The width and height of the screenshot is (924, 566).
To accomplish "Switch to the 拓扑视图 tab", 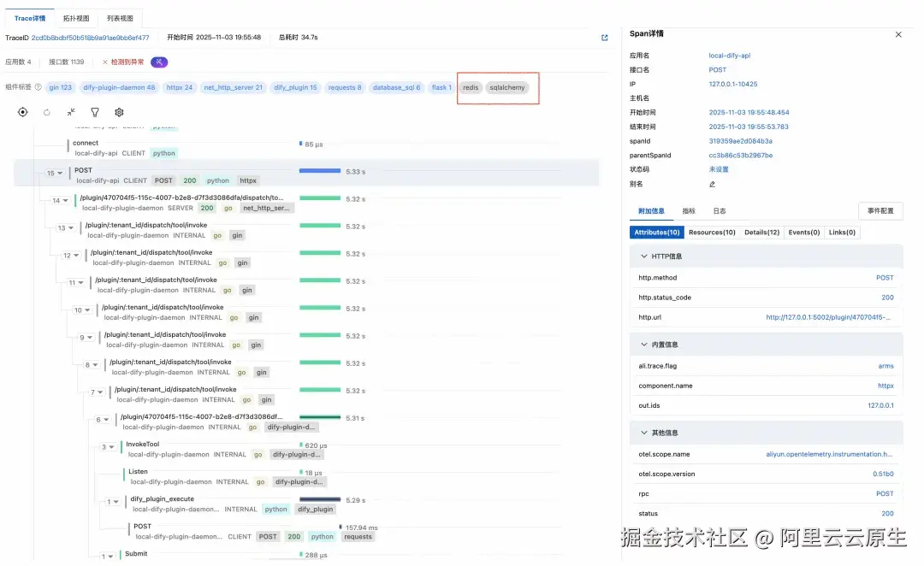I will [x=75, y=17].
